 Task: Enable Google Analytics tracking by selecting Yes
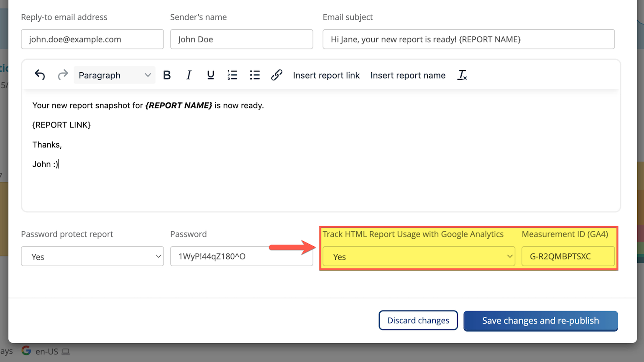pos(418,256)
